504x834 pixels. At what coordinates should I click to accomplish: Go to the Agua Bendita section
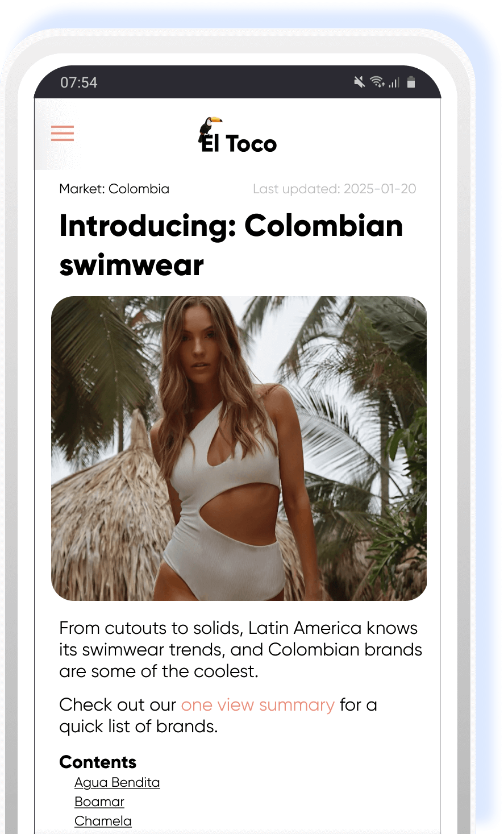117,782
